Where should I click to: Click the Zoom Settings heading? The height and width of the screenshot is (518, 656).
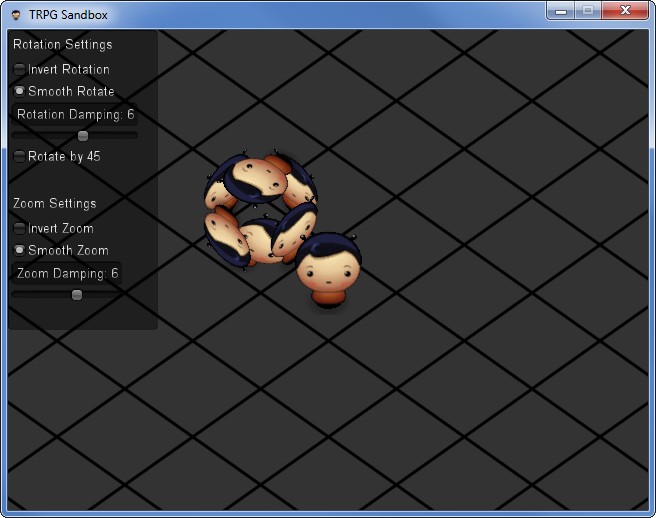[x=55, y=203]
